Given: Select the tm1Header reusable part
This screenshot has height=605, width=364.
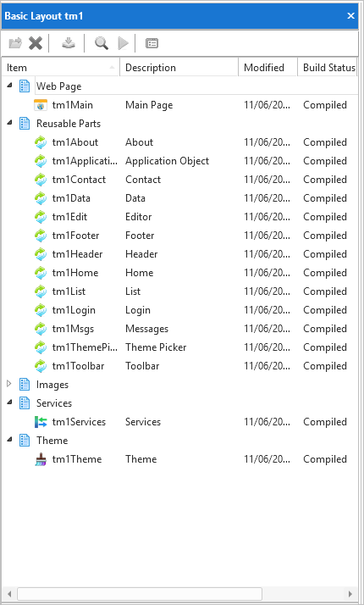Looking at the screenshot, I should tap(78, 254).
